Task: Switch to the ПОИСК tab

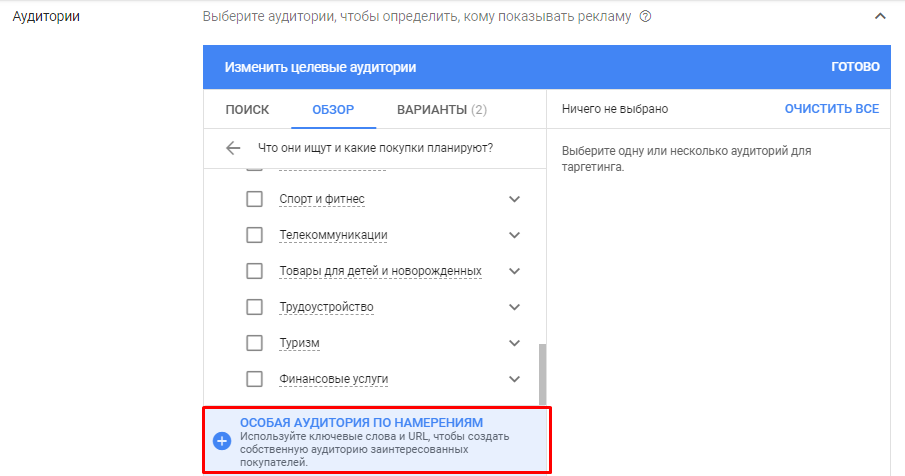Action: point(247,110)
